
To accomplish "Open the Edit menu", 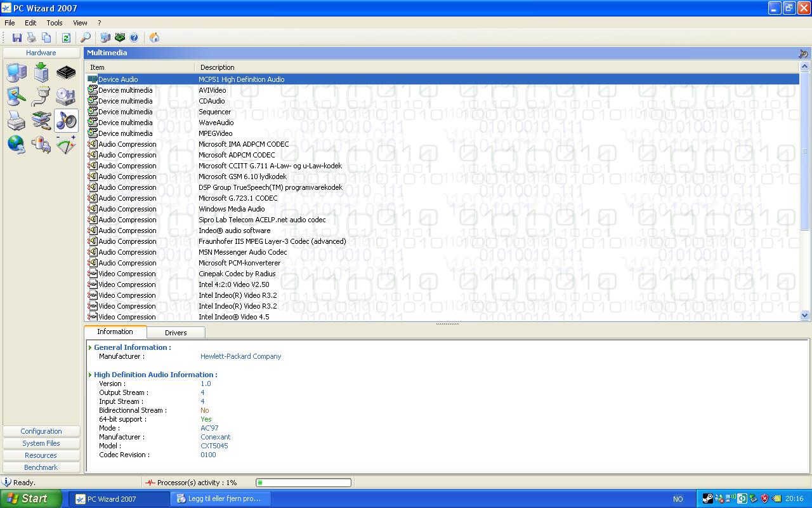I will [30, 23].
